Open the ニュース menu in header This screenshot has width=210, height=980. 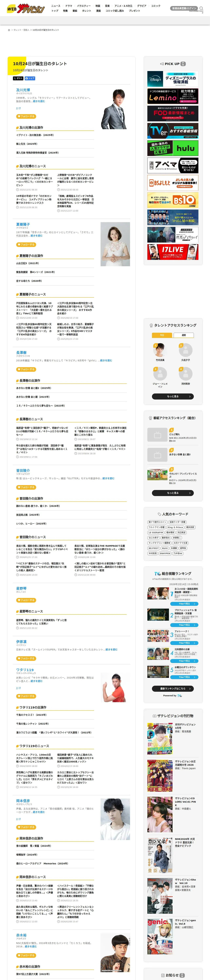(x=56, y=6)
